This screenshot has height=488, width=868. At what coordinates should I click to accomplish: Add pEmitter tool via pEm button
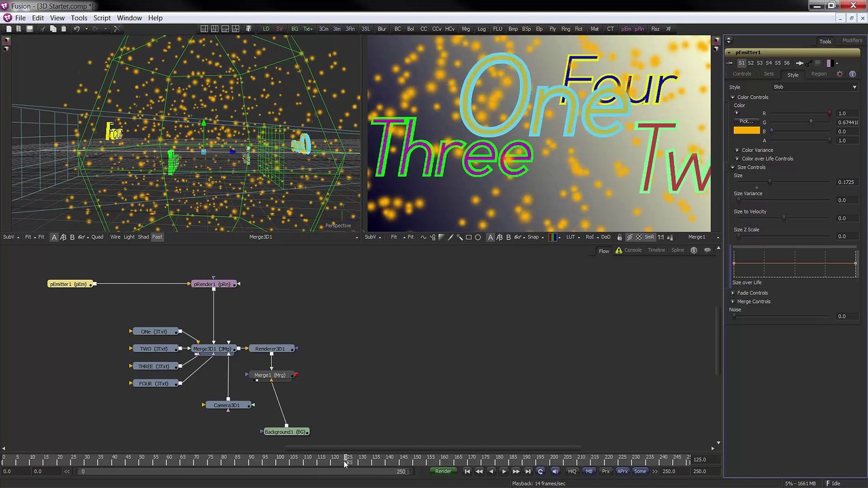point(626,28)
